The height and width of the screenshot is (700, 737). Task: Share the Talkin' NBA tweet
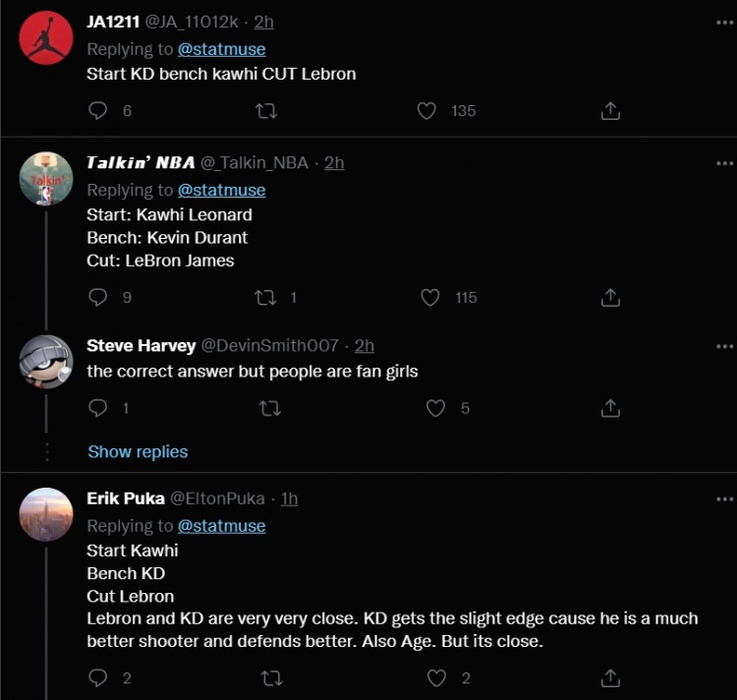tap(610, 297)
